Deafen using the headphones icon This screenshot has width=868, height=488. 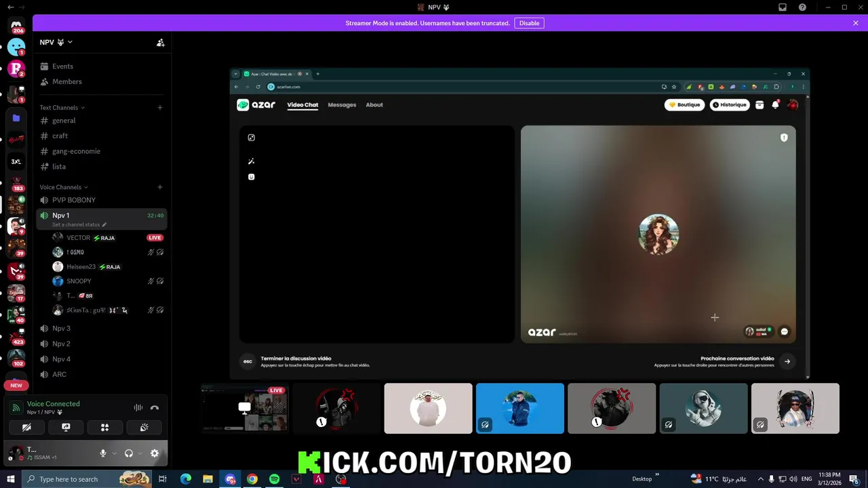(x=129, y=453)
